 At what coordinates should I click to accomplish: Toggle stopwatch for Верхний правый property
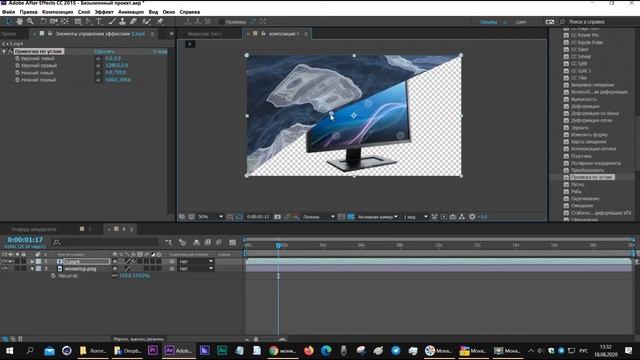17,65
